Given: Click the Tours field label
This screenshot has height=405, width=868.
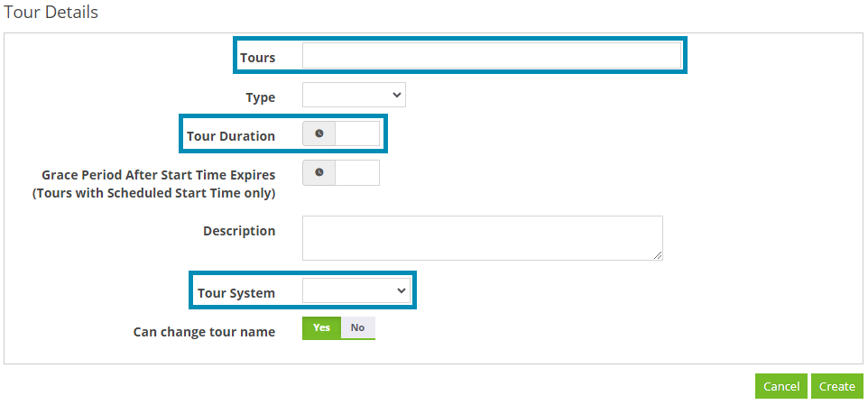Looking at the screenshot, I should (x=258, y=58).
